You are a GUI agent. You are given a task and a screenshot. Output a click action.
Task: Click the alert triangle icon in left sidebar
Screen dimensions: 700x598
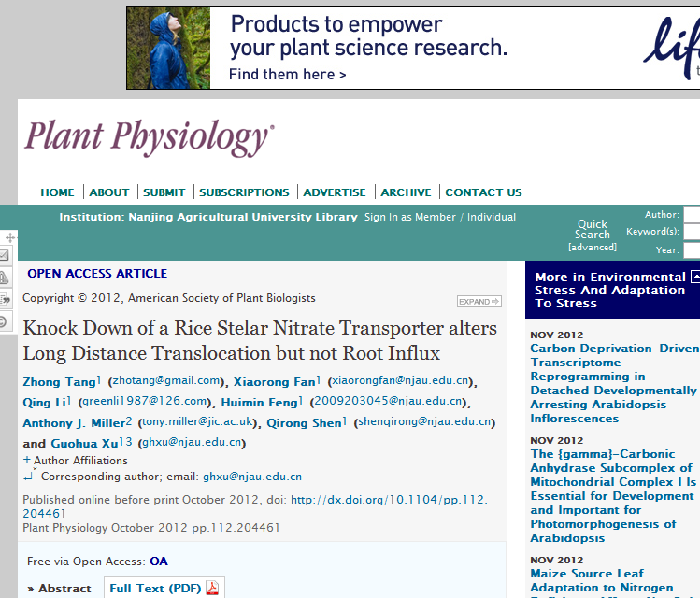click(x=5, y=277)
